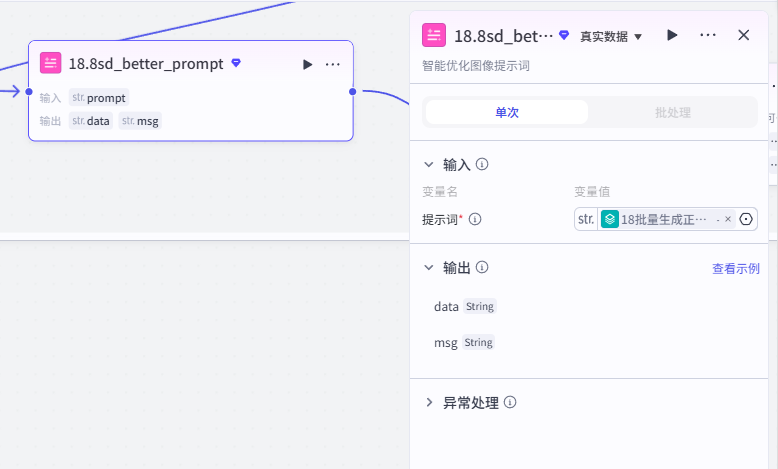Click the blue gem badge beside the node title
The image size is (778, 469).
[x=236, y=63]
